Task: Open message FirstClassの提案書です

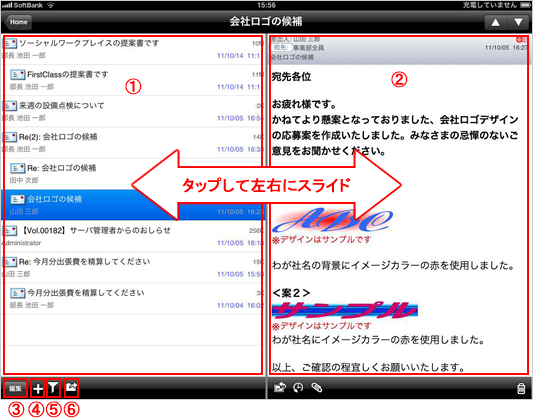Action: click(133, 80)
